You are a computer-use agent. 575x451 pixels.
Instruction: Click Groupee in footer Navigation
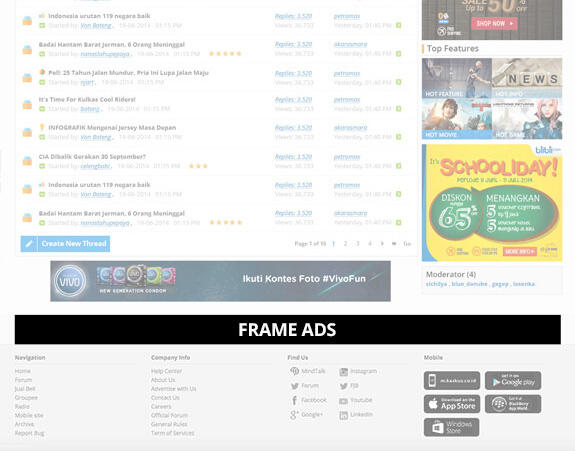pos(26,397)
